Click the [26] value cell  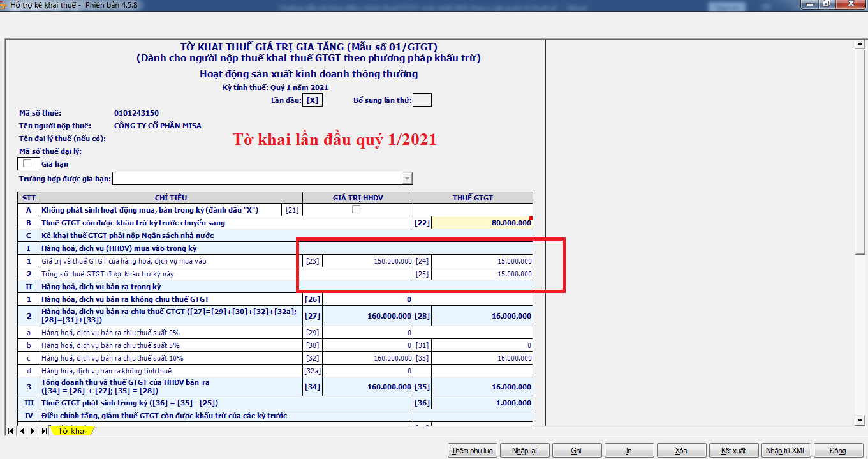click(367, 299)
